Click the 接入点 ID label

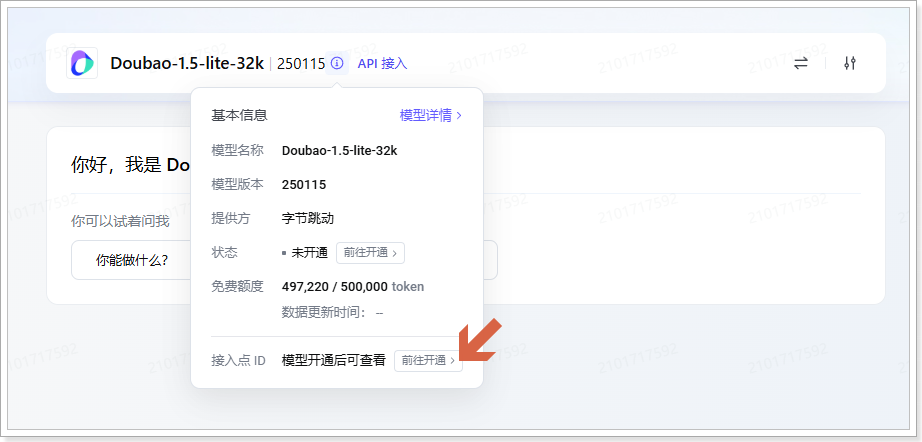click(239, 360)
